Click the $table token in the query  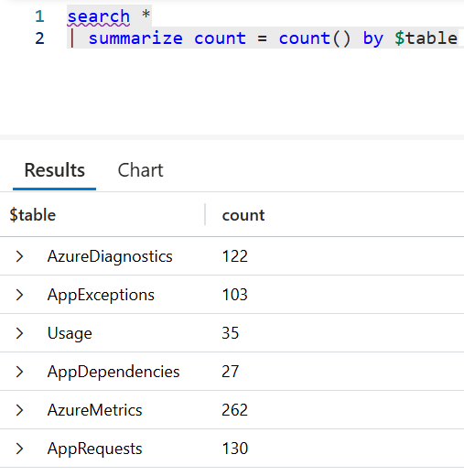tap(426, 38)
